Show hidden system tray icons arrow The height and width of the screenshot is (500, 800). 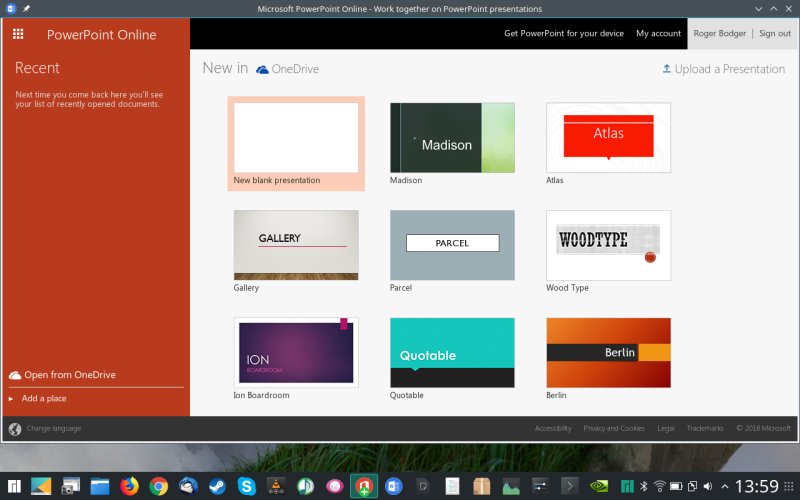(724, 487)
